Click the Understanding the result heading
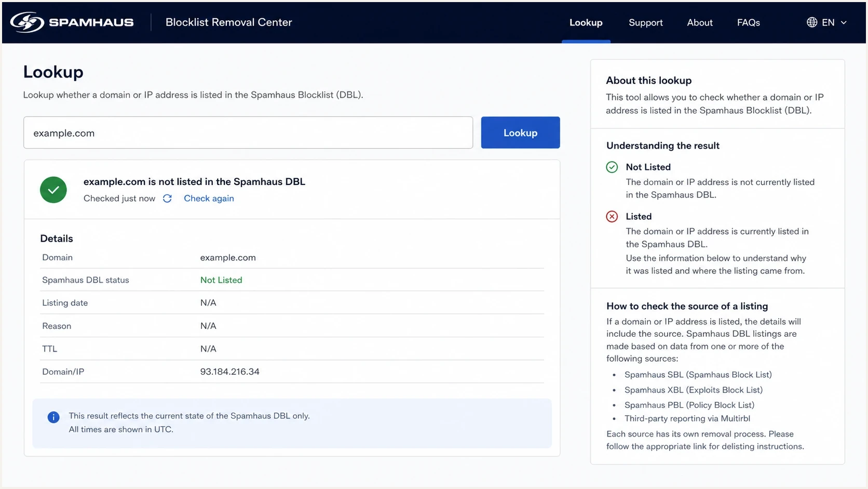The image size is (868, 489). (x=663, y=146)
